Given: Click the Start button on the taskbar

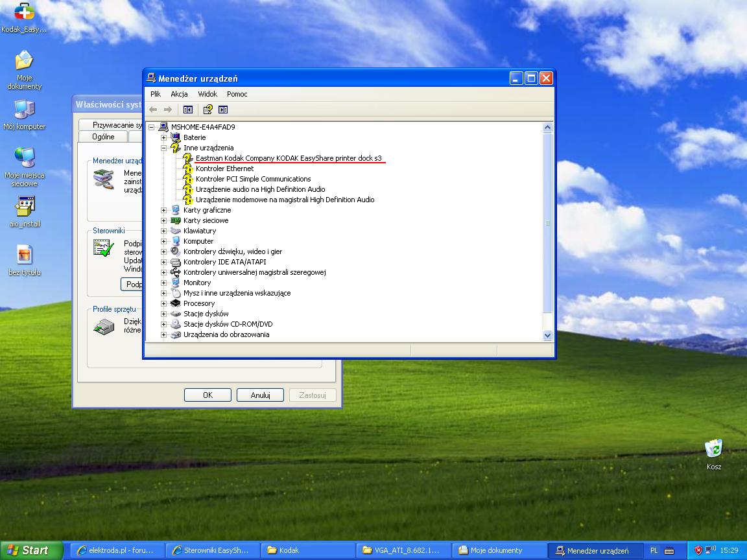Looking at the screenshot, I should point(28,550).
